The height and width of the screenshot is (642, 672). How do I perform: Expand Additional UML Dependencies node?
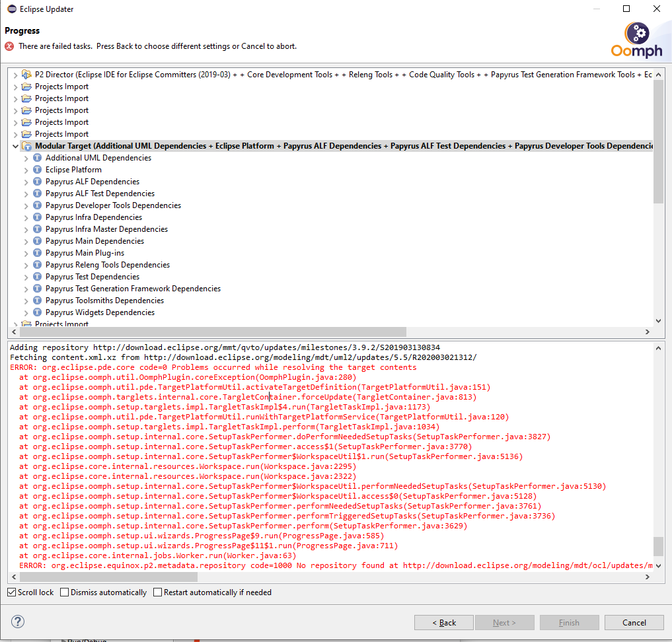click(x=26, y=158)
